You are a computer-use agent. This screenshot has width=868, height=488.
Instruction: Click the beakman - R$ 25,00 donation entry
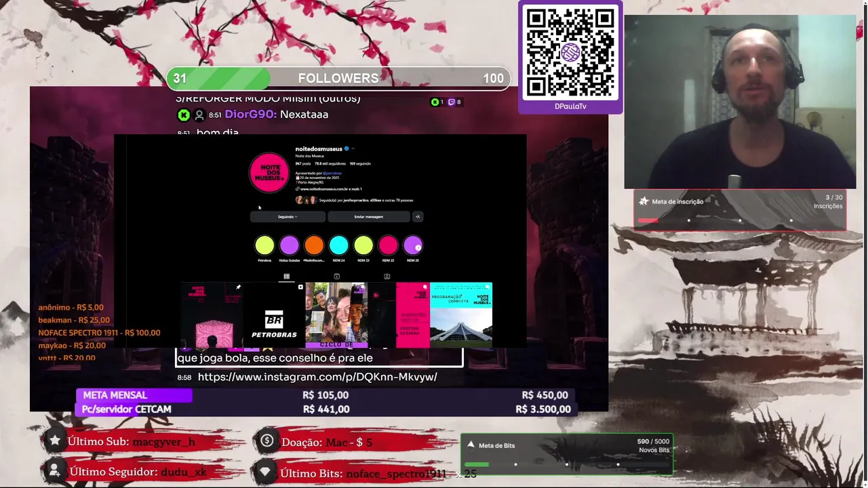(x=74, y=320)
